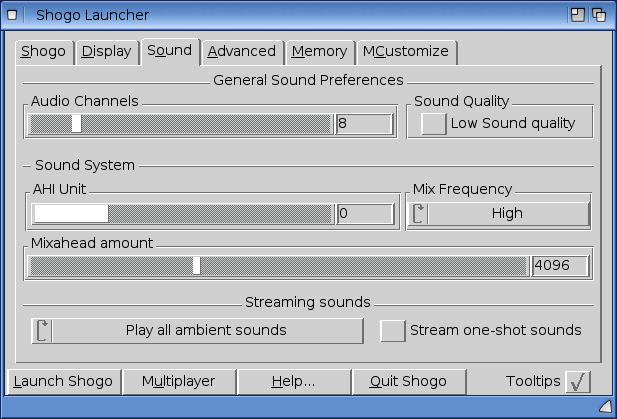Screen dimensions: 617x419
Task: Click the Quit Shogo button
Action: (409, 382)
